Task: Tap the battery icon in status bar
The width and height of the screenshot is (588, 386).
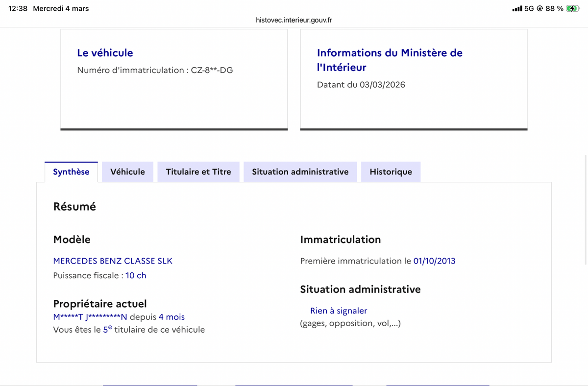Action: (573, 8)
